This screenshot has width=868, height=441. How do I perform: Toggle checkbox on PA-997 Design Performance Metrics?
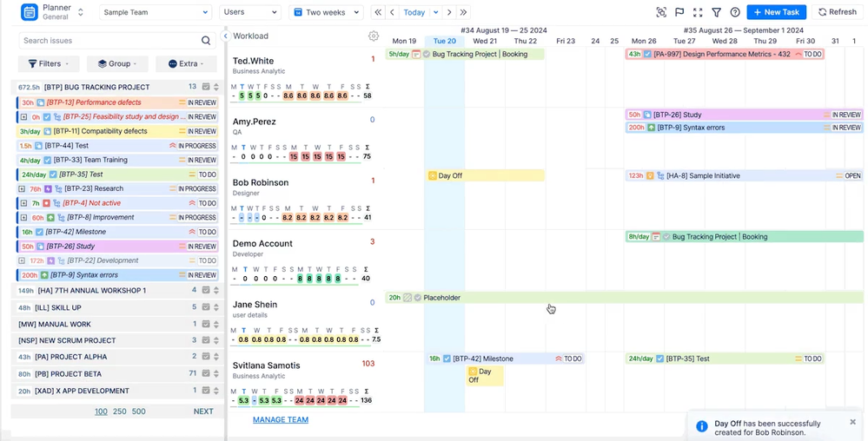click(x=647, y=54)
